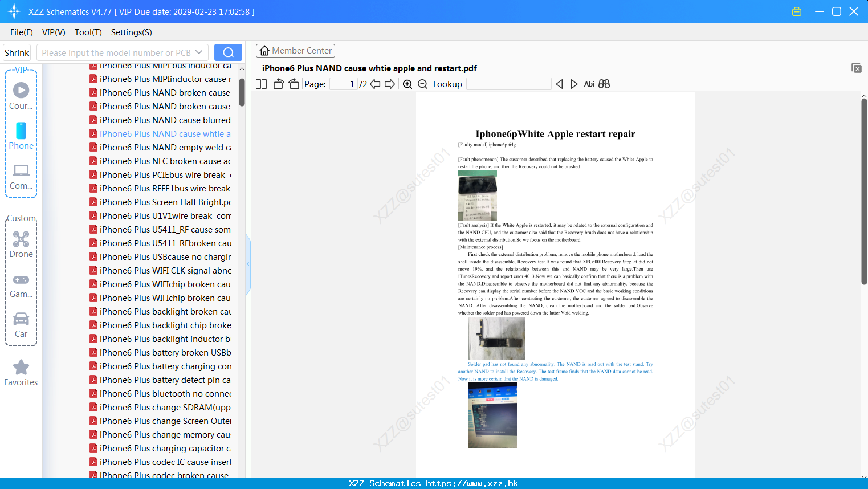Toggle whole-word match Abi icon
Image resolution: width=868 pixels, height=489 pixels.
(589, 84)
